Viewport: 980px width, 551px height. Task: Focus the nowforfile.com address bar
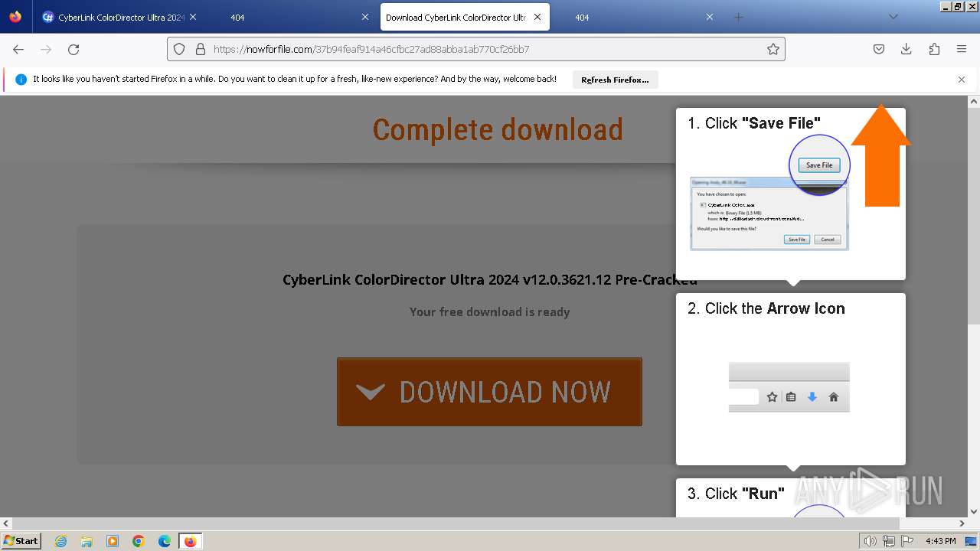pyautogui.click(x=476, y=49)
